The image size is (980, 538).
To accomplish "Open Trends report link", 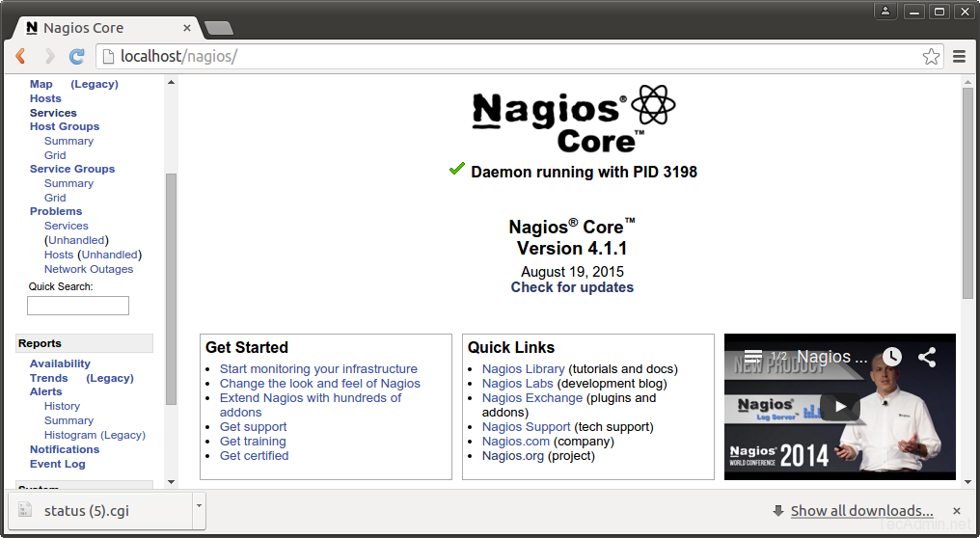I will tap(49, 378).
